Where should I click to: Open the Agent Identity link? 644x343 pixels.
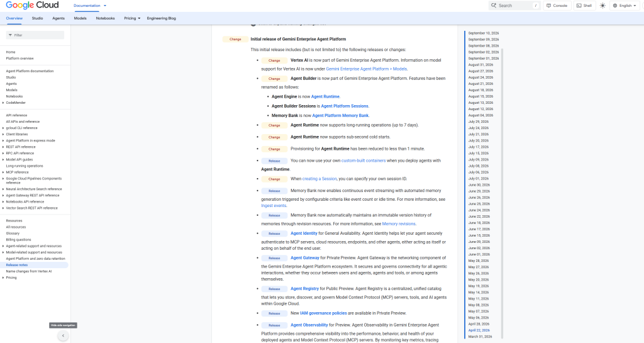point(304,233)
